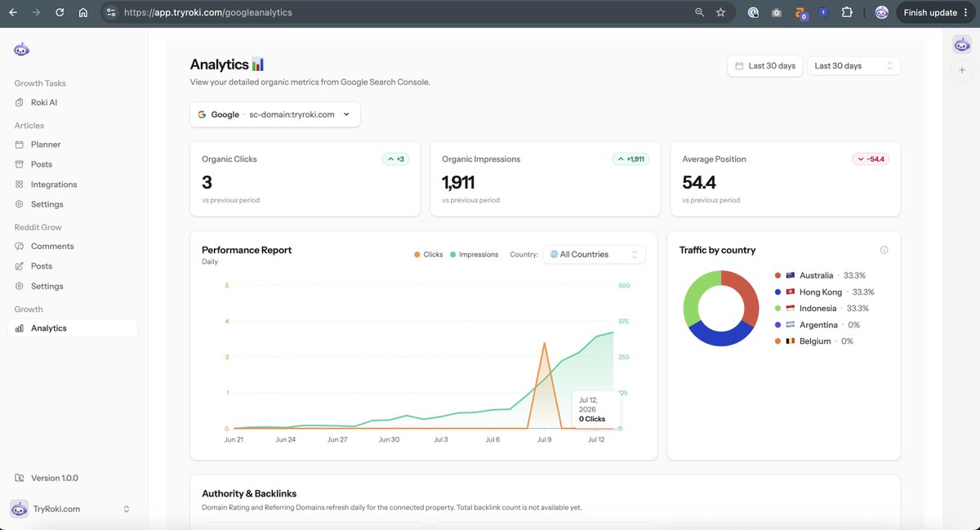
Task: Select Analytics in the sidebar
Action: pos(73,328)
